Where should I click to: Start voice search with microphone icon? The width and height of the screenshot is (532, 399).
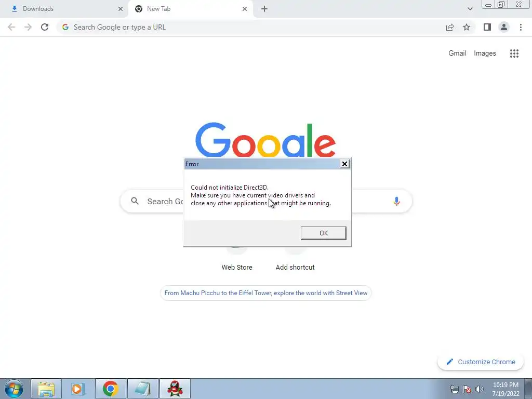[396, 201]
